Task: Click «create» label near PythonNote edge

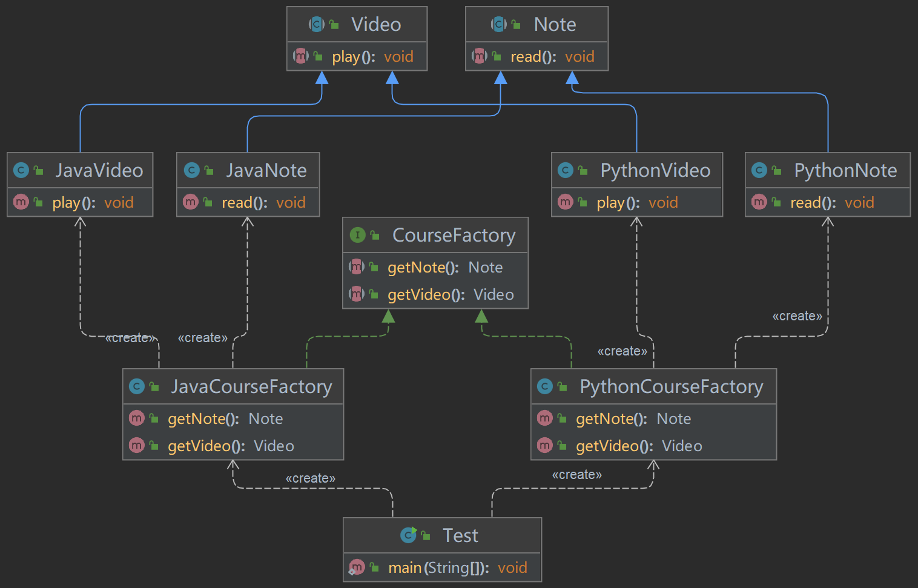Action: point(797,316)
